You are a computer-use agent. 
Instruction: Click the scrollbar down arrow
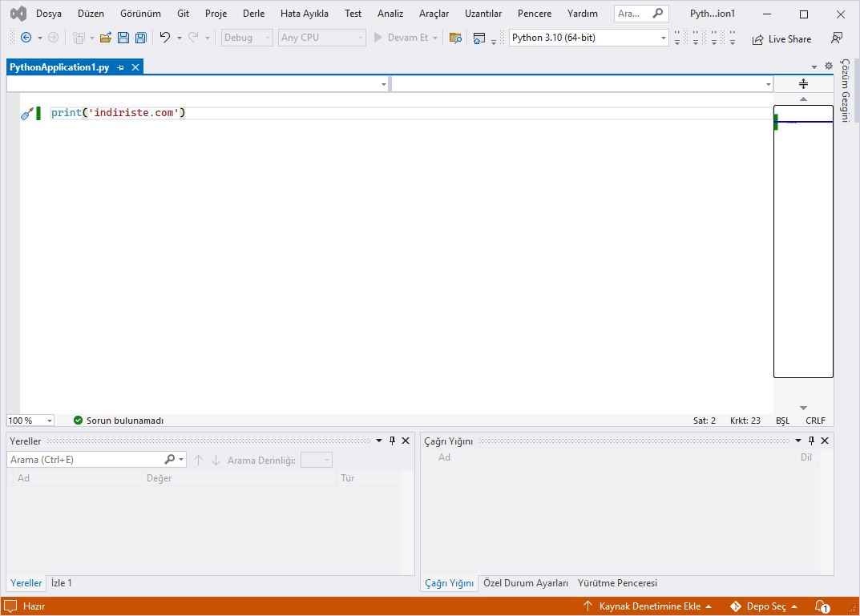coord(804,408)
